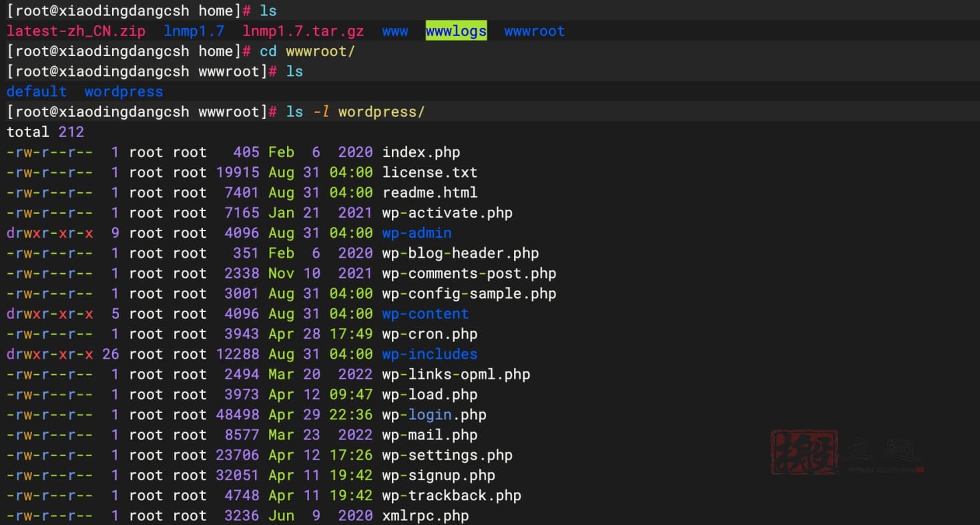
Task: Click the 17:49 time of wp-cron.php
Action: 351,334
